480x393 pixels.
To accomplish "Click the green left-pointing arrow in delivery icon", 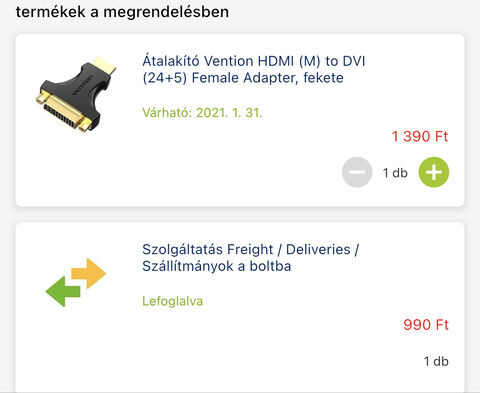I will tap(63, 292).
